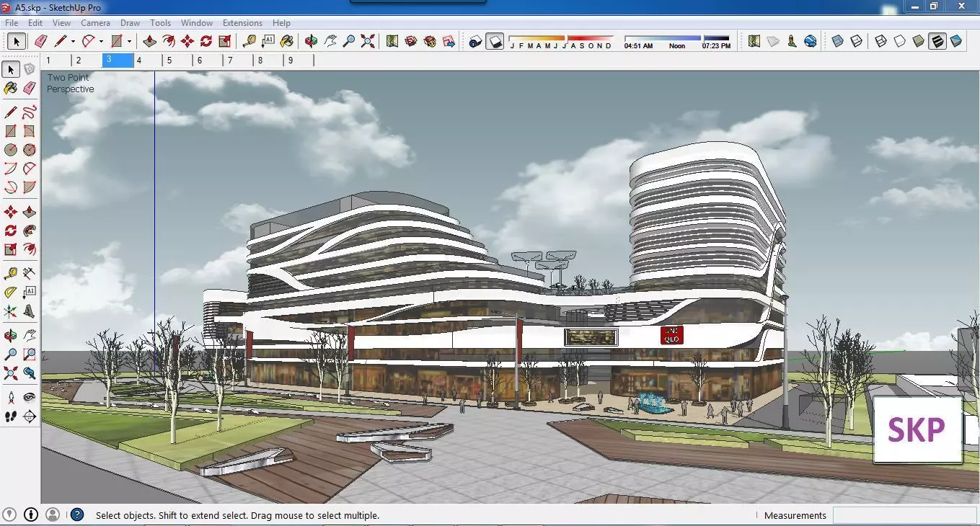Select the Zoom Window tool
Screen dimensions: 980x526
[30, 355]
